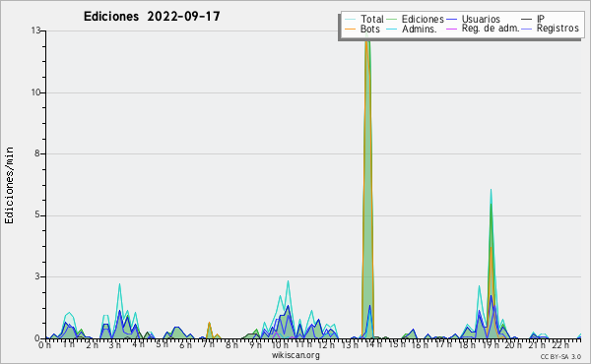Click the secondary peak near 19 h
The width and height of the screenshot is (591, 364).
point(491,264)
